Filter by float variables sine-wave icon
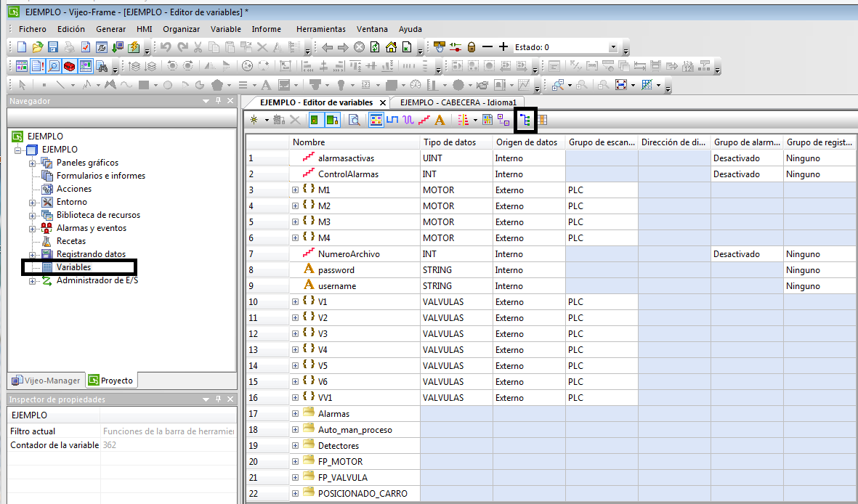The width and height of the screenshot is (858, 504). pos(408,120)
